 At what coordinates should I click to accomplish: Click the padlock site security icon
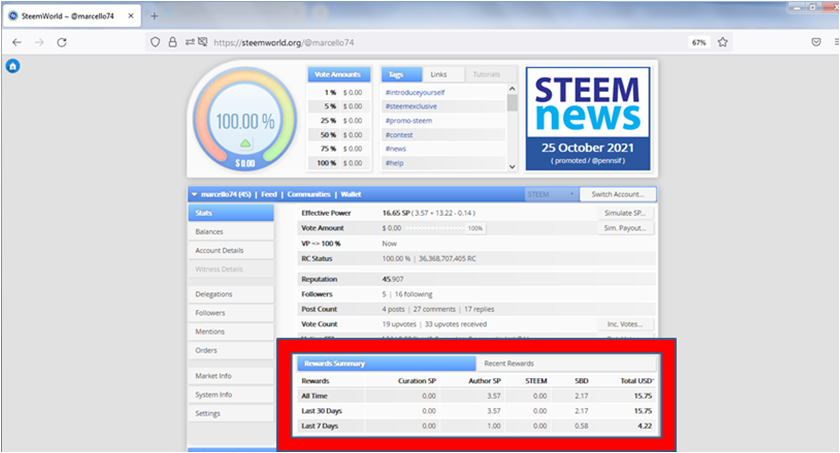pos(172,42)
